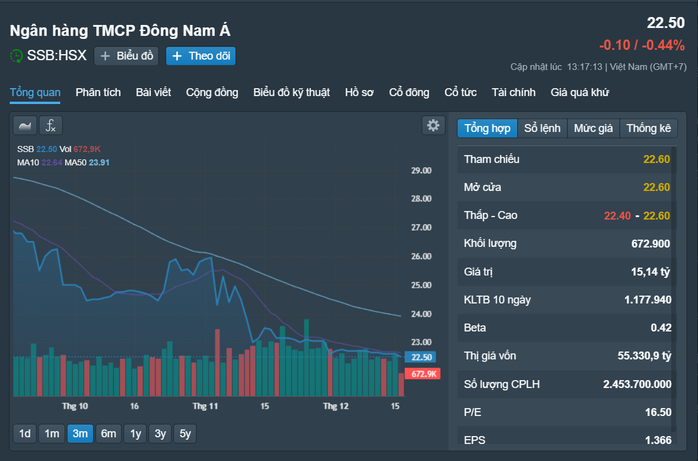The width and height of the screenshot is (698, 461).
Task: Click the 22.50 price label on chart axis
Action: [x=421, y=357]
